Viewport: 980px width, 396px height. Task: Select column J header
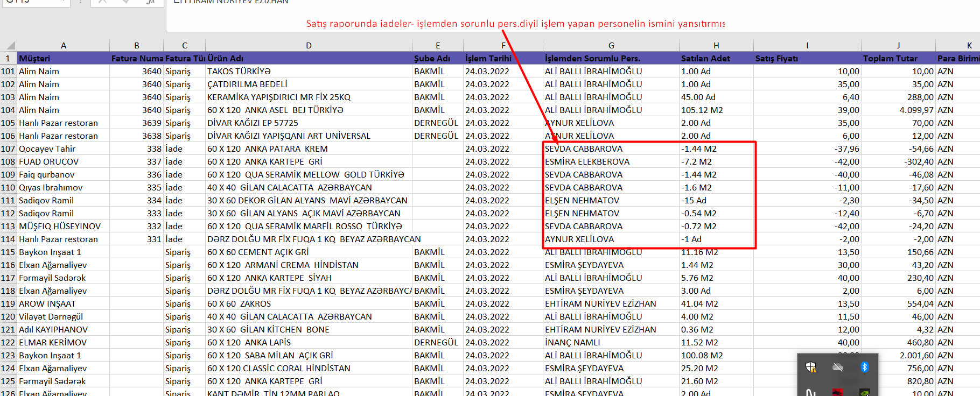[x=898, y=46]
